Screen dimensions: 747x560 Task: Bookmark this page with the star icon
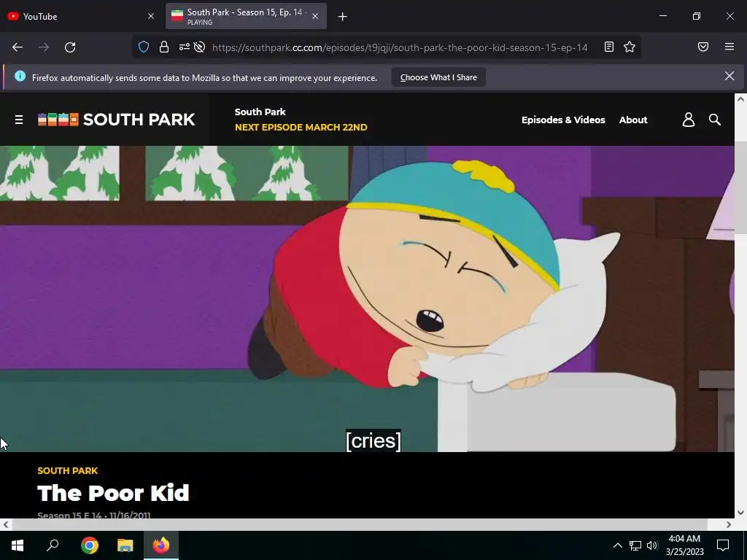(x=630, y=47)
